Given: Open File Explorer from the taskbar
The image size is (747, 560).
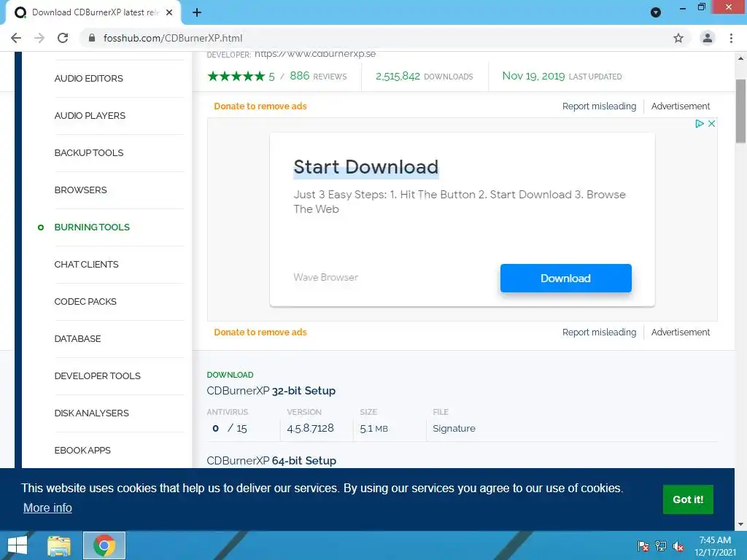Looking at the screenshot, I should click(x=59, y=545).
